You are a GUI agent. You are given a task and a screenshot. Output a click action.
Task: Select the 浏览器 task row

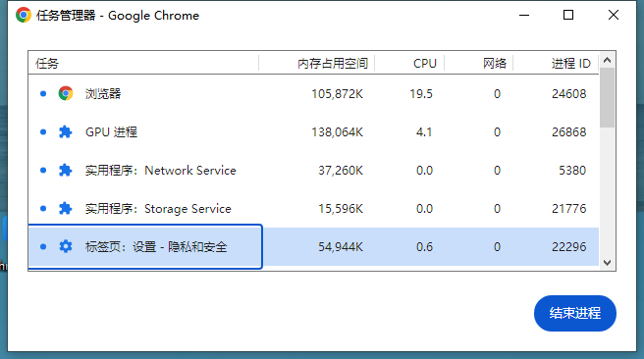[x=313, y=93]
